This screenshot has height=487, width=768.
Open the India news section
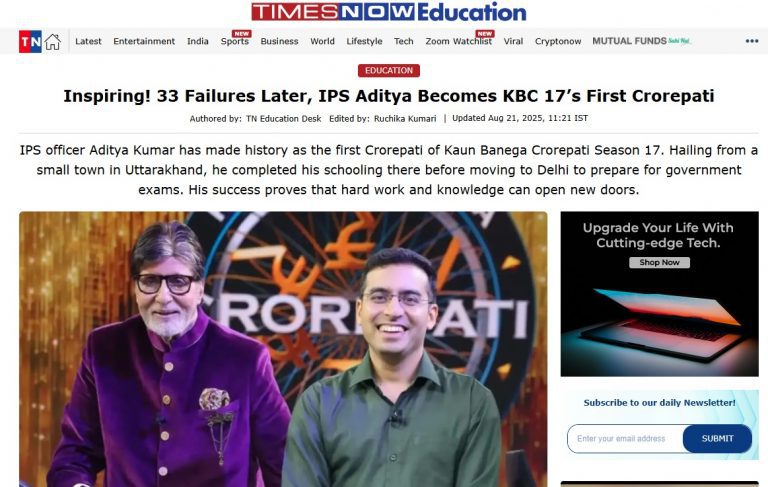[x=198, y=42]
